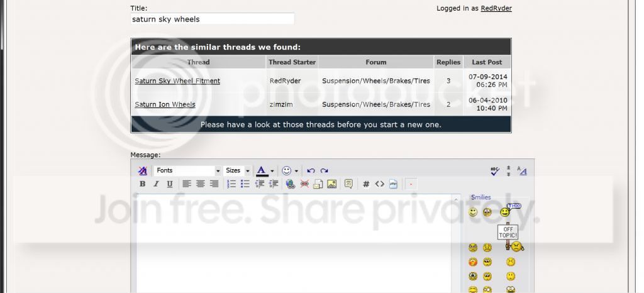Insert the THX speech bubble smiley

tap(509, 210)
